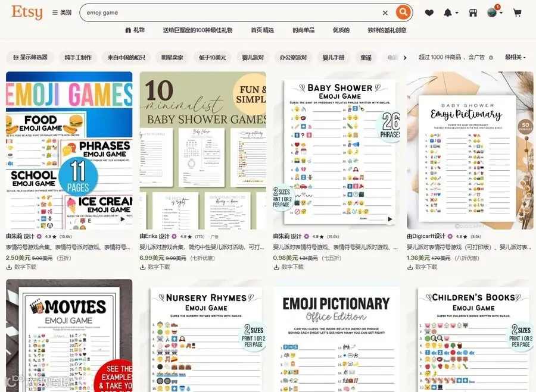The height and width of the screenshot is (392, 536).
Task: Open the Emoji Games 11 pages thumbnail
Action: point(69,150)
